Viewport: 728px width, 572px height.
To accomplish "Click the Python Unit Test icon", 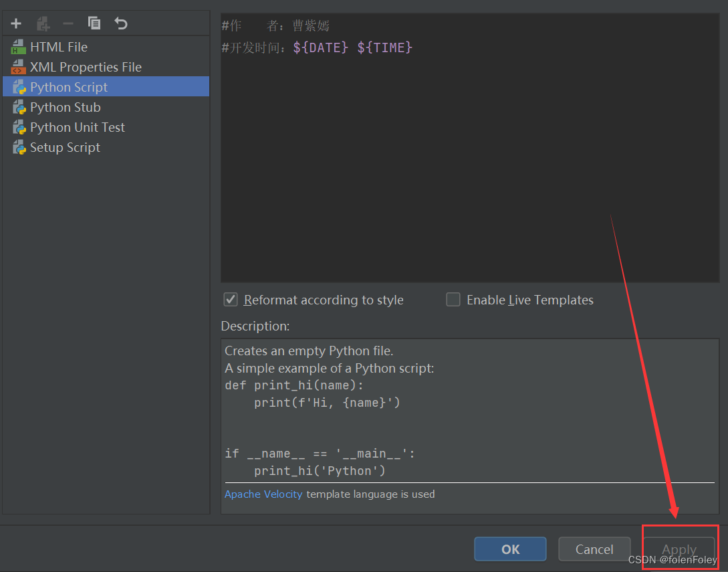I will click(18, 127).
